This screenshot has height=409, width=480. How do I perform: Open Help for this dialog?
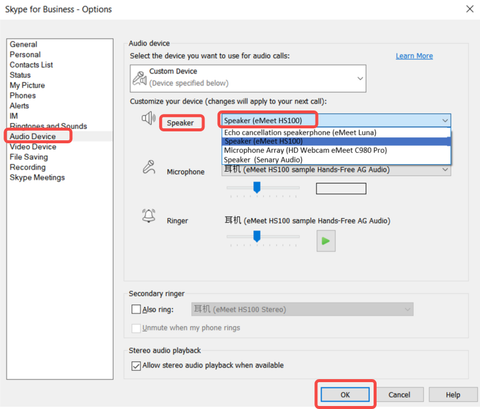[453, 395]
